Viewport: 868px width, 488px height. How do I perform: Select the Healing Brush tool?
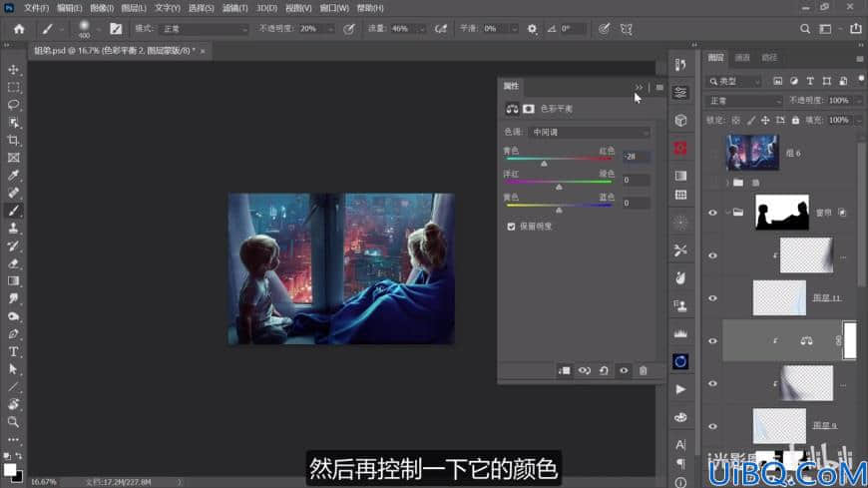tap(14, 193)
